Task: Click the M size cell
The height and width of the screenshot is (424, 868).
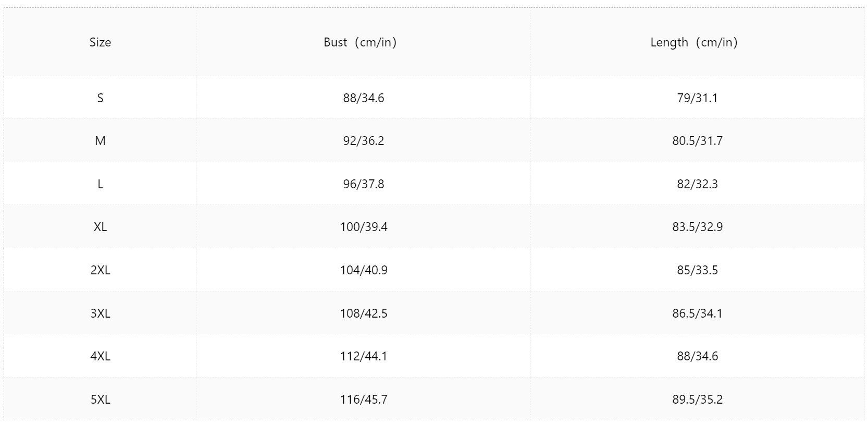Action: tap(100, 141)
